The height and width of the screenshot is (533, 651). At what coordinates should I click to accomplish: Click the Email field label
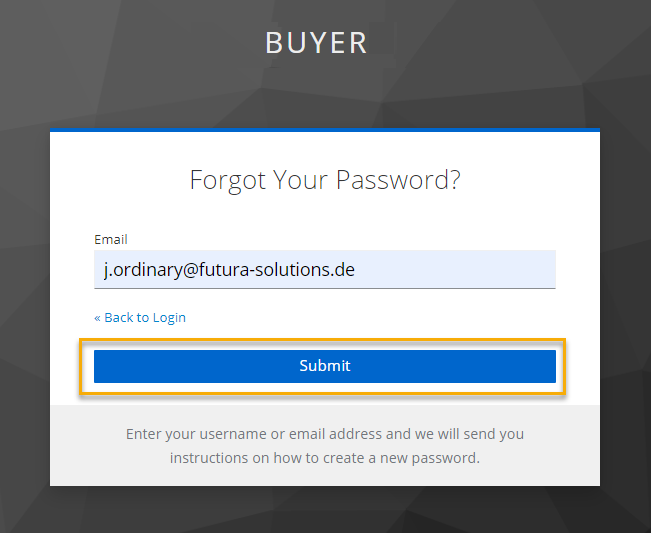111,240
